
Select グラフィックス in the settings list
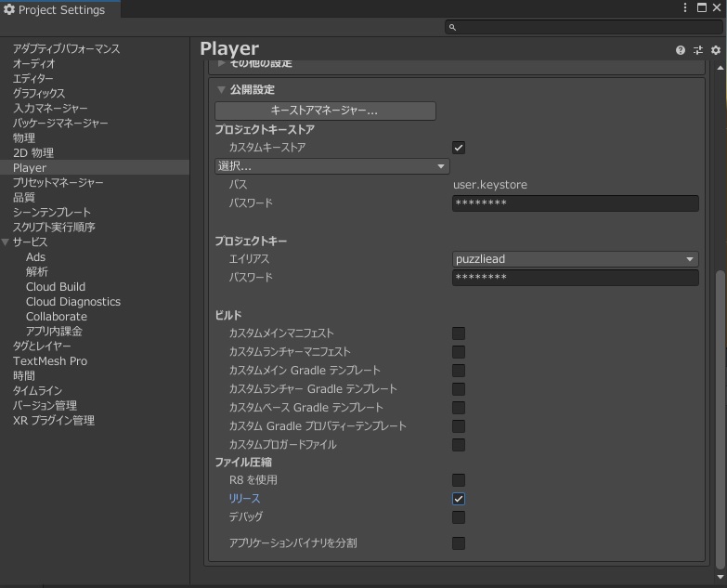[x=39, y=93]
